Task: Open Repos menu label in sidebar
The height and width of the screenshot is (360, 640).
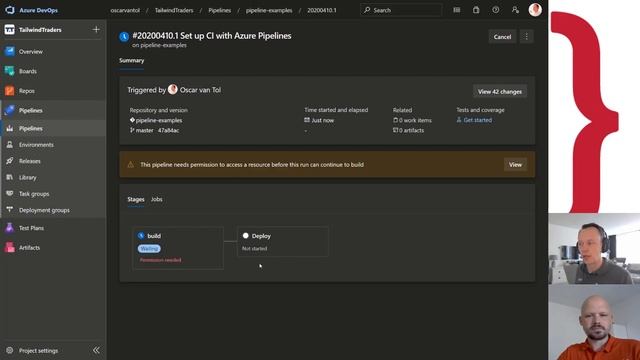Action: click(x=27, y=91)
